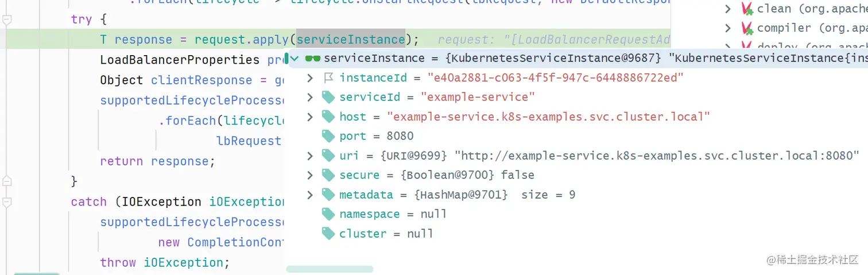Click the tag icon beside port
Screen dimensions: 868x275
[328, 136]
